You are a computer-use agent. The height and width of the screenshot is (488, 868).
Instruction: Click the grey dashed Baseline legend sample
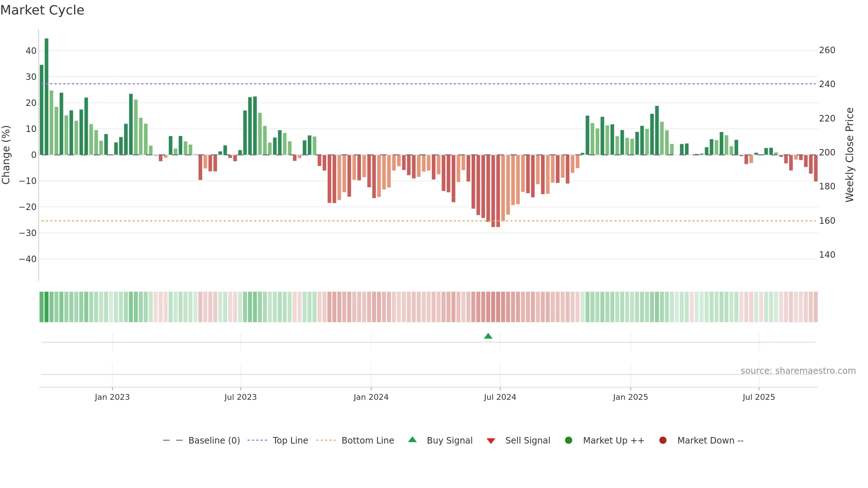click(x=173, y=440)
